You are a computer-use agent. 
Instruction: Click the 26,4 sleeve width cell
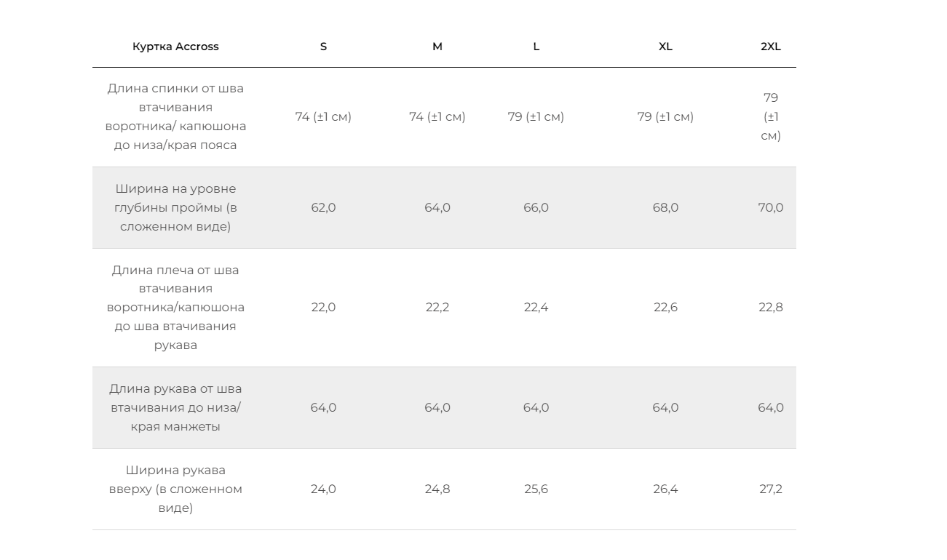pyautogui.click(x=665, y=489)
